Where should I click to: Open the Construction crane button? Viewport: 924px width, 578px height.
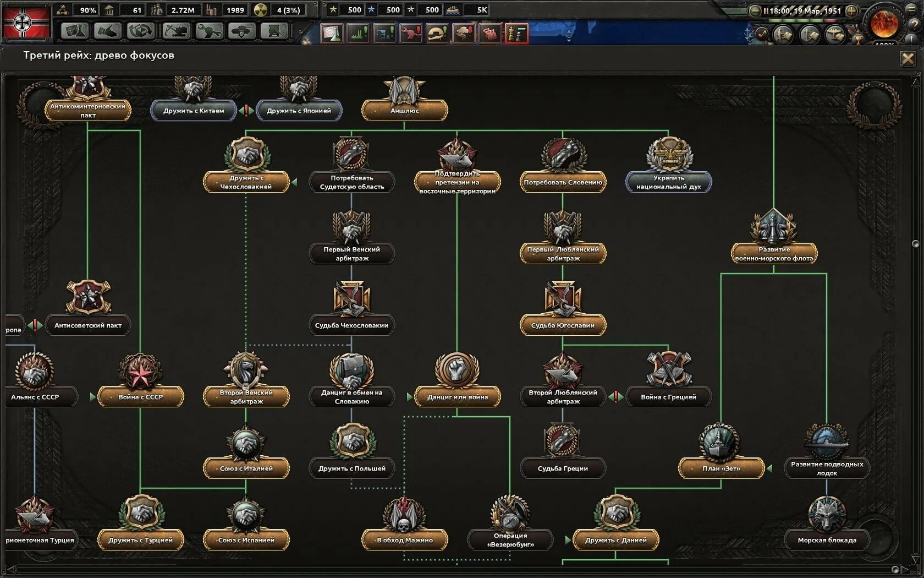tap(177, 31)
